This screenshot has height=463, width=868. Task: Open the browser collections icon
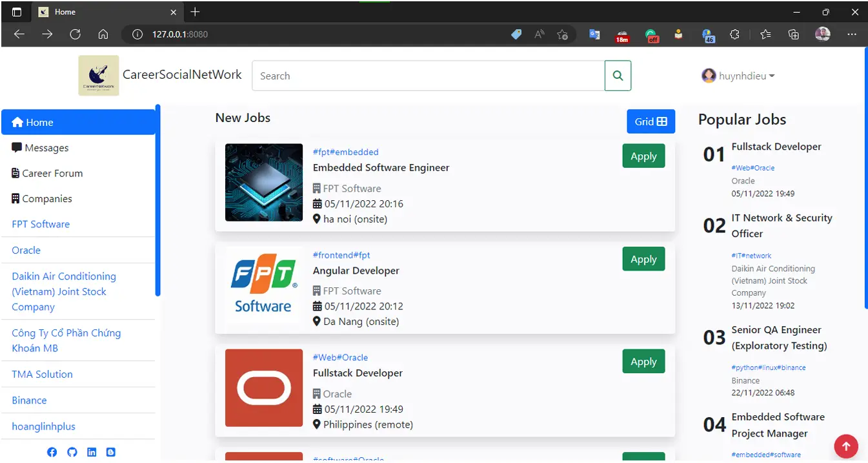coord(794,34)
